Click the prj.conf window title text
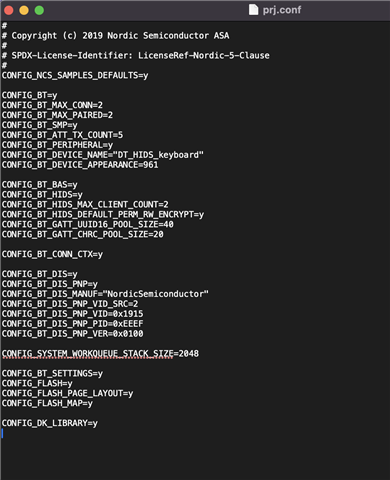Image resolution: width=390 pixels, height=480 pixels. coord(282,10)
